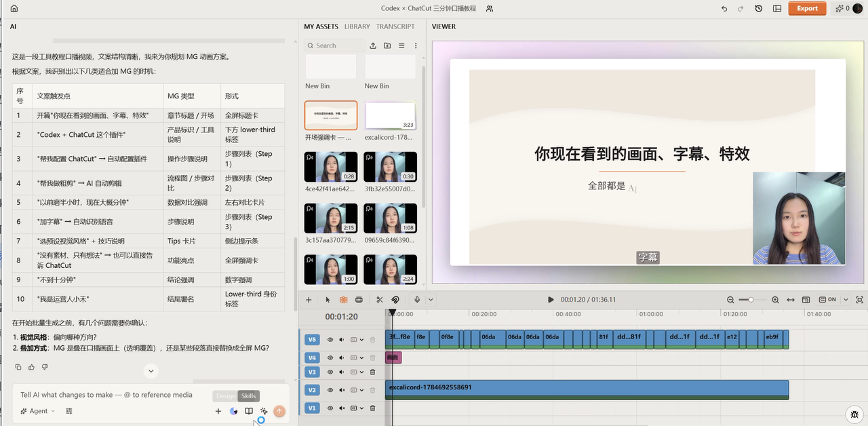The height and width of the screenshot is (426, 868).
Task: Hide the V5 track with eye icon
Action: point(330,340)
